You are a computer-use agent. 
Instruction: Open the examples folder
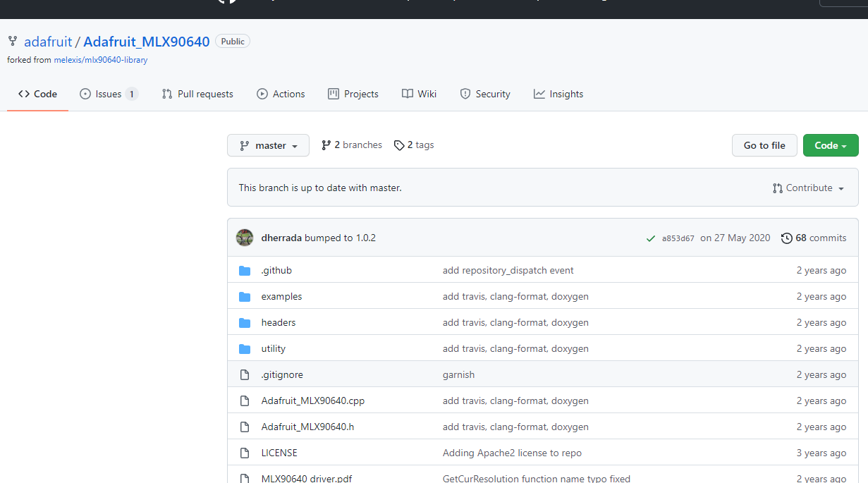281,297
